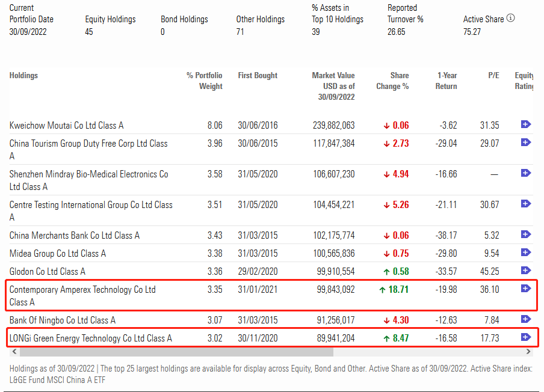Click the blue arrow icon for Kweichow Moutai
This screenshot has width=544, height=392.
(525, 124)
